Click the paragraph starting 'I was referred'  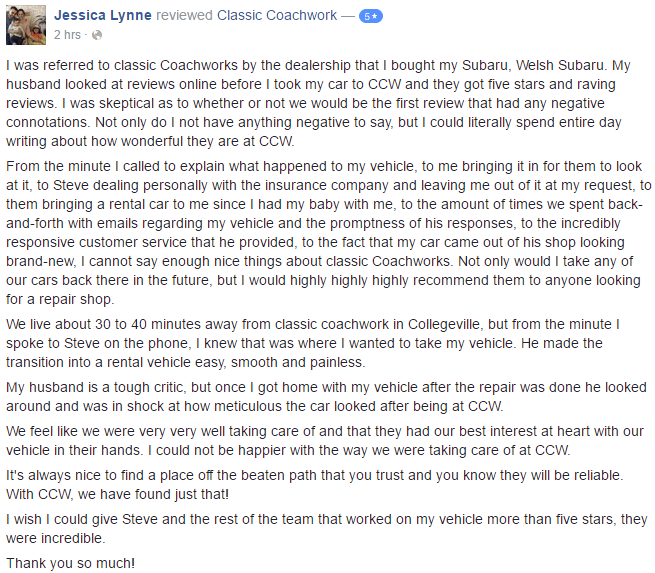click(x=318, y=103)
